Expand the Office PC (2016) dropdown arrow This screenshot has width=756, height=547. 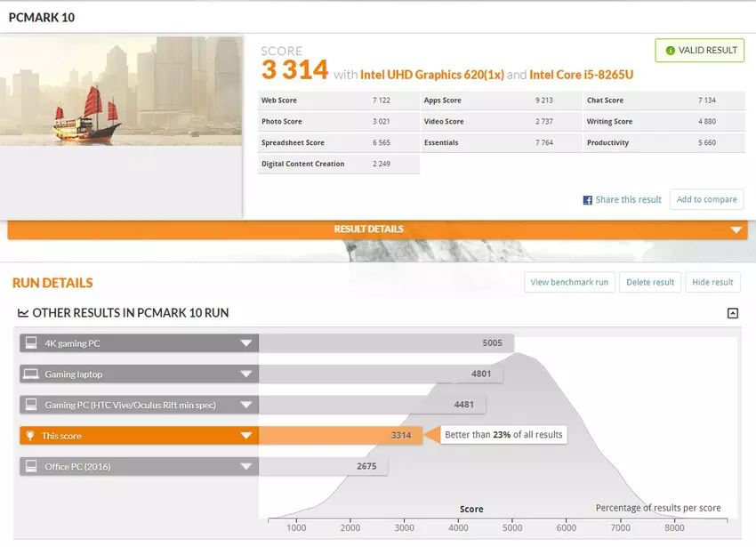[x=245, y=466]
